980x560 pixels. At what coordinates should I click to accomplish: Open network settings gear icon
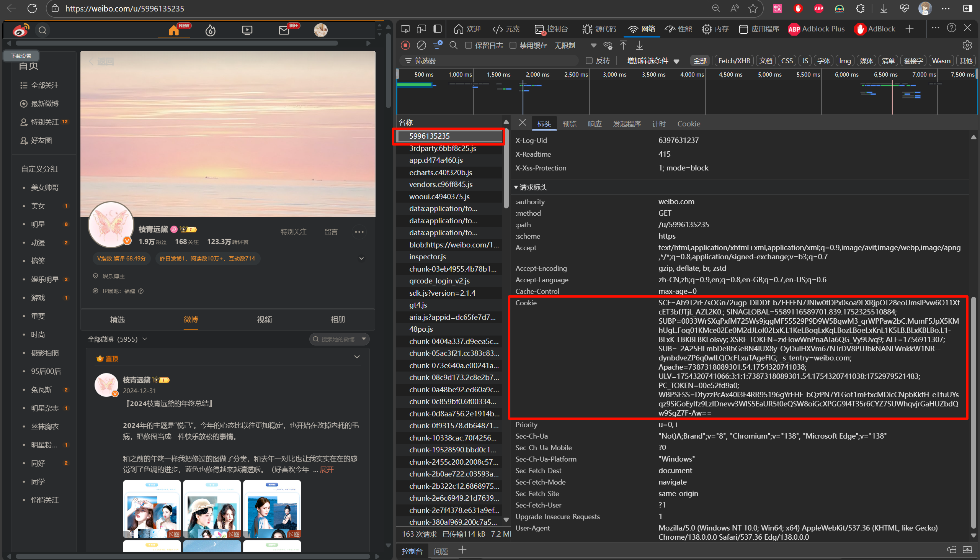tap(967, 45)
